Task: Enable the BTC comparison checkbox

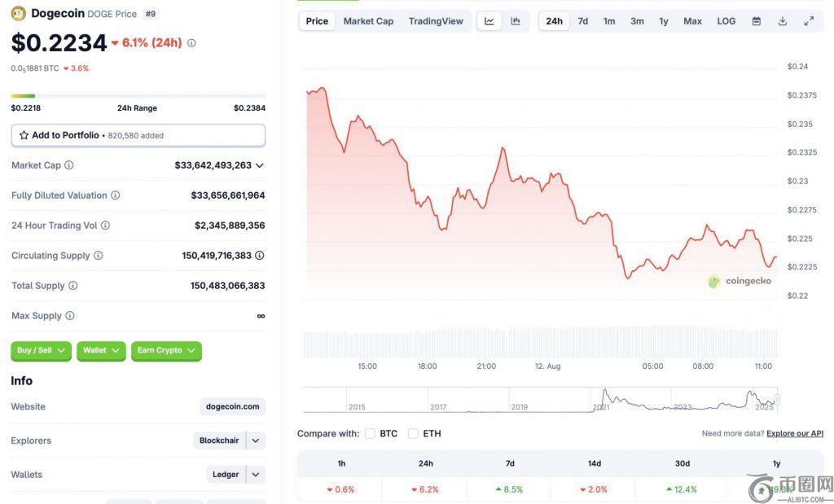Action: click(370, 433)
